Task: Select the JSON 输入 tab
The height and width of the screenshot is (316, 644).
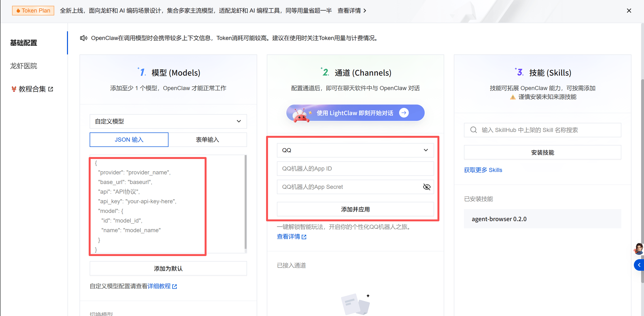Action: 129,140
